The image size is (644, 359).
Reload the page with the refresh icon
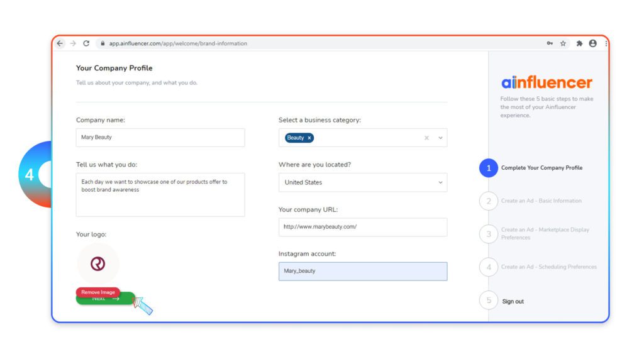tap(86, 43)
